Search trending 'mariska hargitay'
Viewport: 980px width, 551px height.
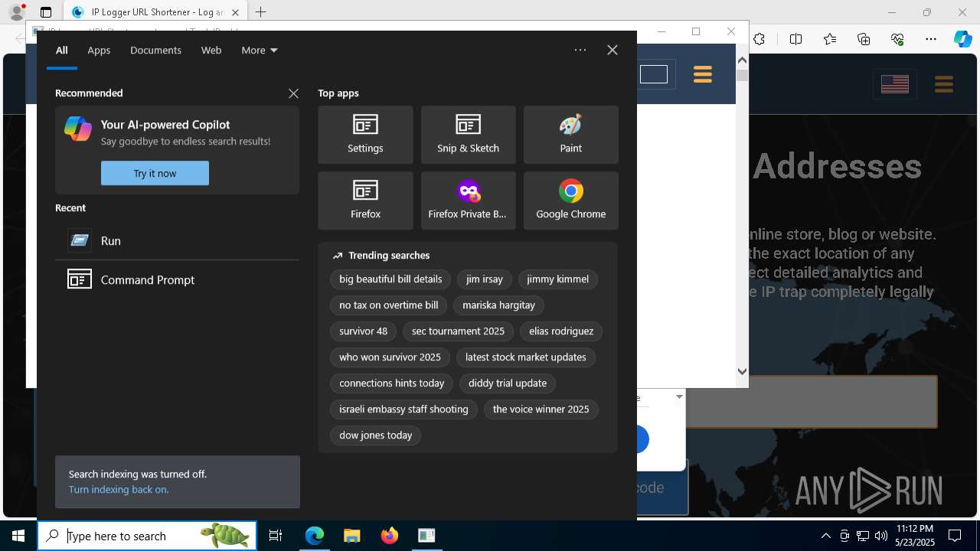(x=498, y=305)
